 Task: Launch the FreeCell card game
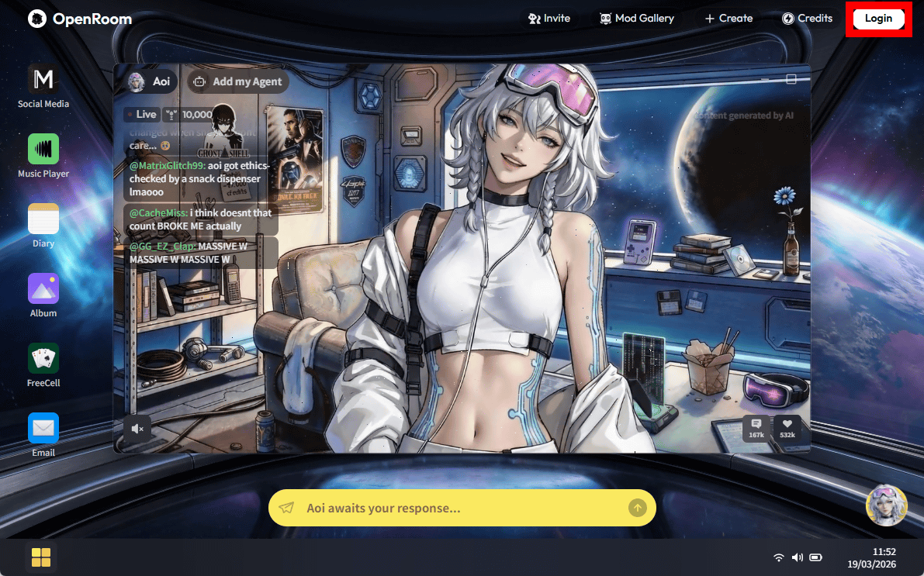tap(43, 358)
